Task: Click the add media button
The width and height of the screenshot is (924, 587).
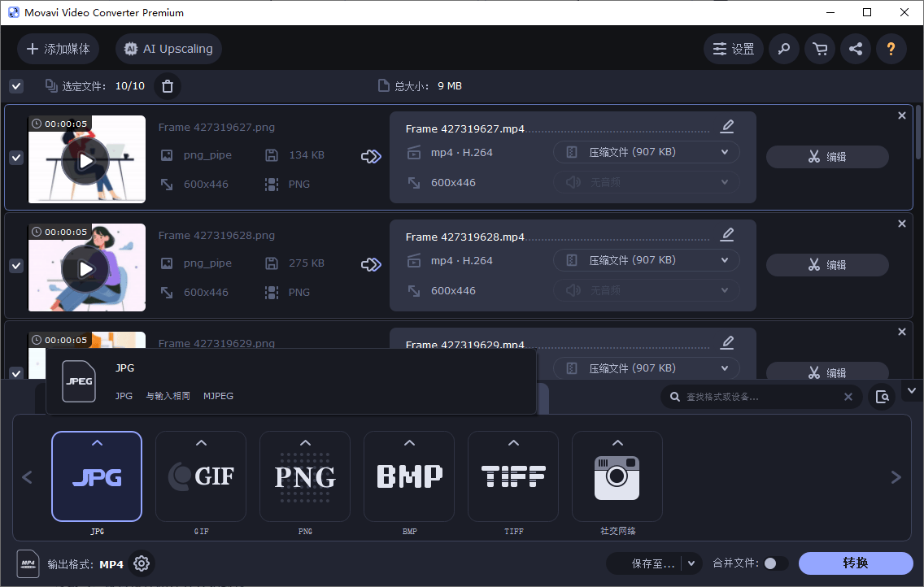Action: click(59, 49)
